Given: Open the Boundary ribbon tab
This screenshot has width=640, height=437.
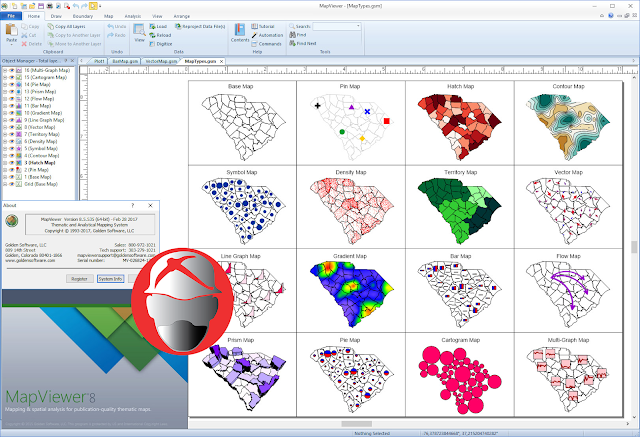Looking at the screenshot, I should coord(83,16).
